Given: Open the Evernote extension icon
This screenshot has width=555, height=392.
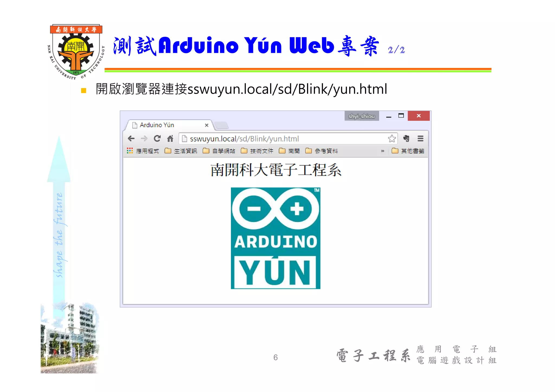Looking at the screenshot, I should click(x=406, y=138).
